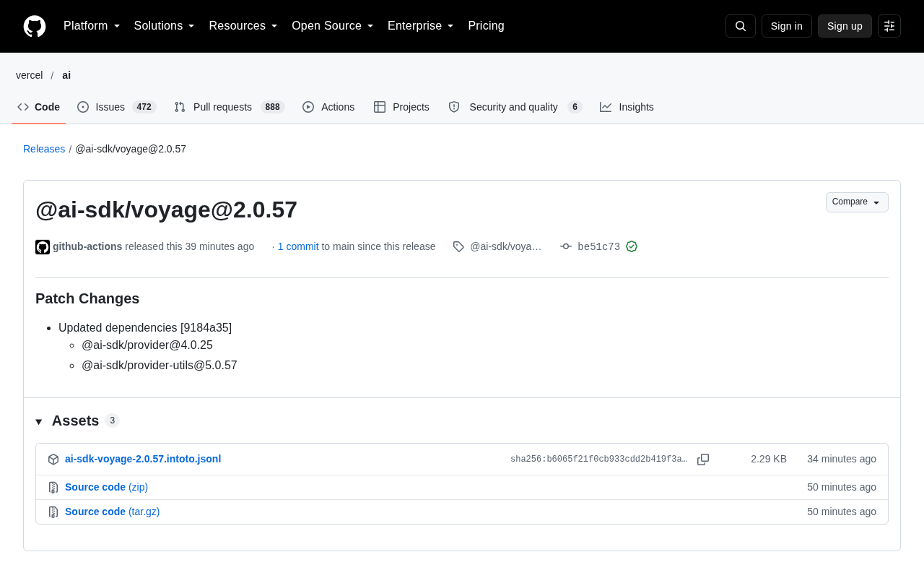Click the zip file icon for Source code (zip)
924x578 pixels.
click(x=53, y=488)
